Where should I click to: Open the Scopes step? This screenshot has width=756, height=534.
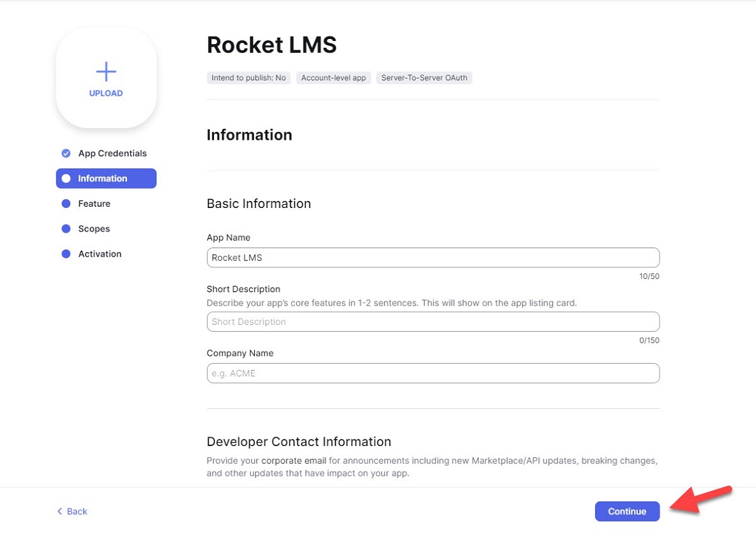tap(94, 228)
